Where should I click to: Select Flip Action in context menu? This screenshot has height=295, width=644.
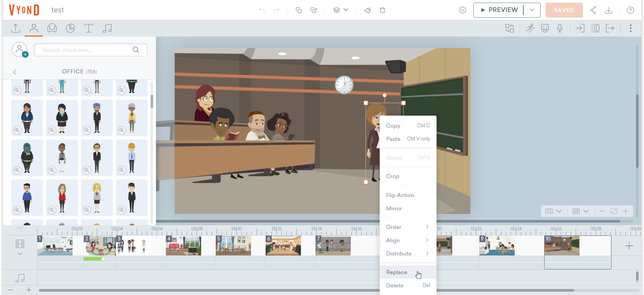pyautogui.click(x=400, y=195)
